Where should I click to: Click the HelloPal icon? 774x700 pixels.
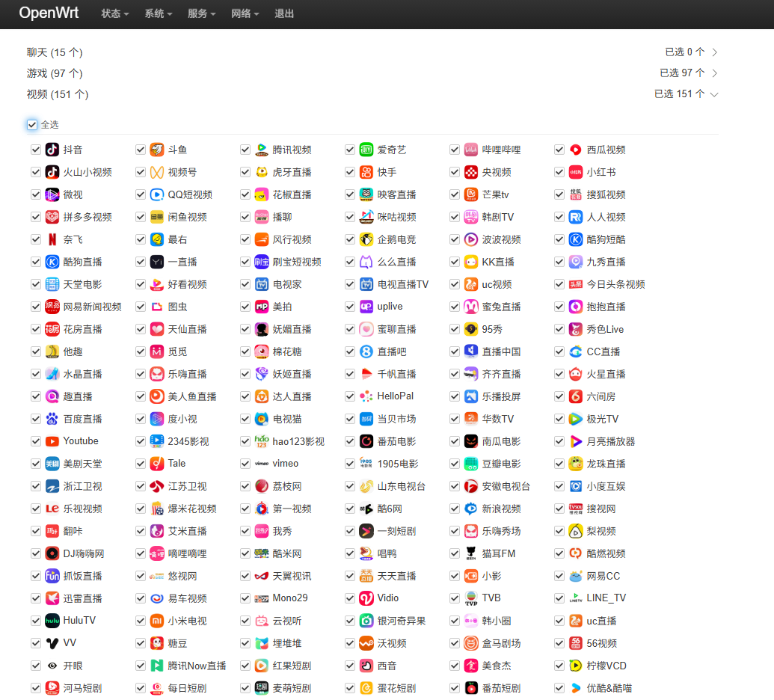pyautogui.click(x=366, y=396)
